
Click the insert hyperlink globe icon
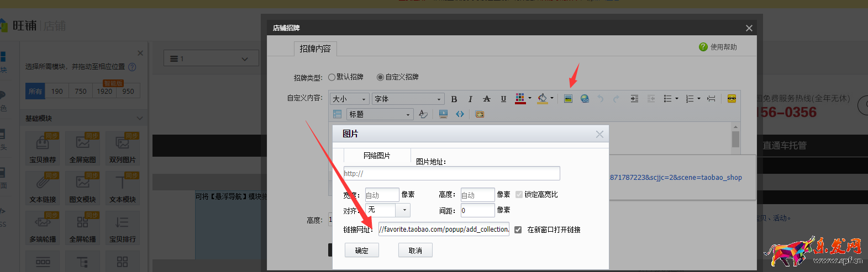(x=585, y=99)
